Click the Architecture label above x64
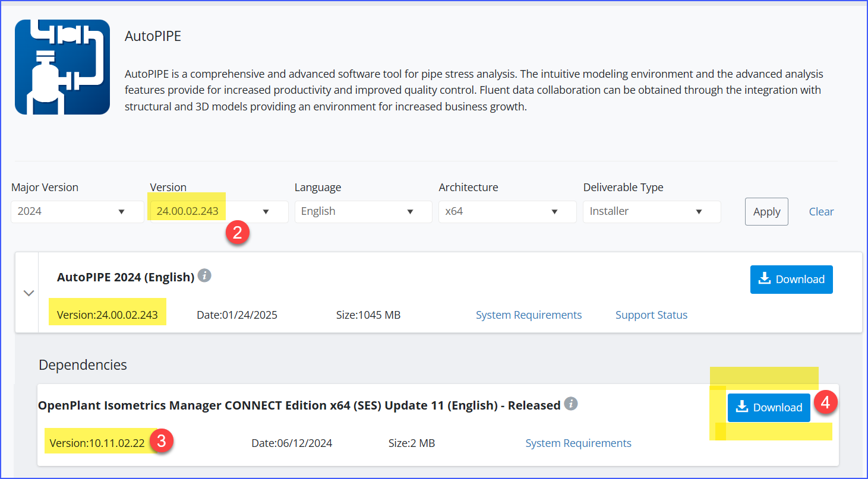This screenshot has height=479, width=868. coord(468,187)
